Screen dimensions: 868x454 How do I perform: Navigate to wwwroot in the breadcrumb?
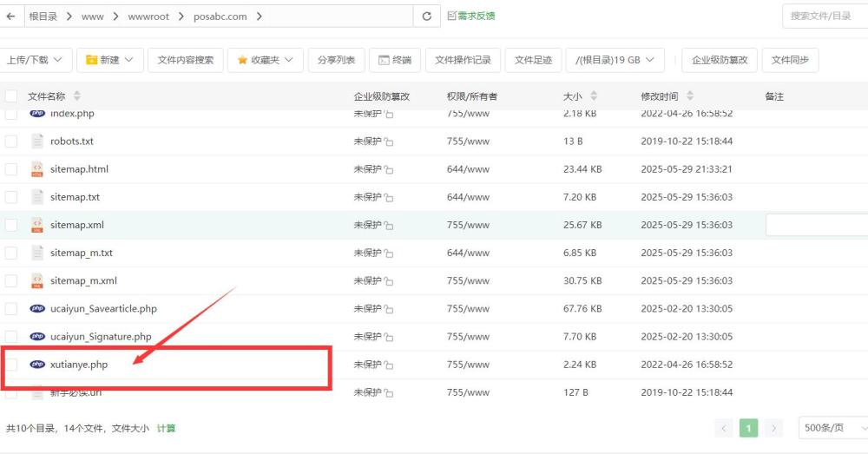[148, 16]
